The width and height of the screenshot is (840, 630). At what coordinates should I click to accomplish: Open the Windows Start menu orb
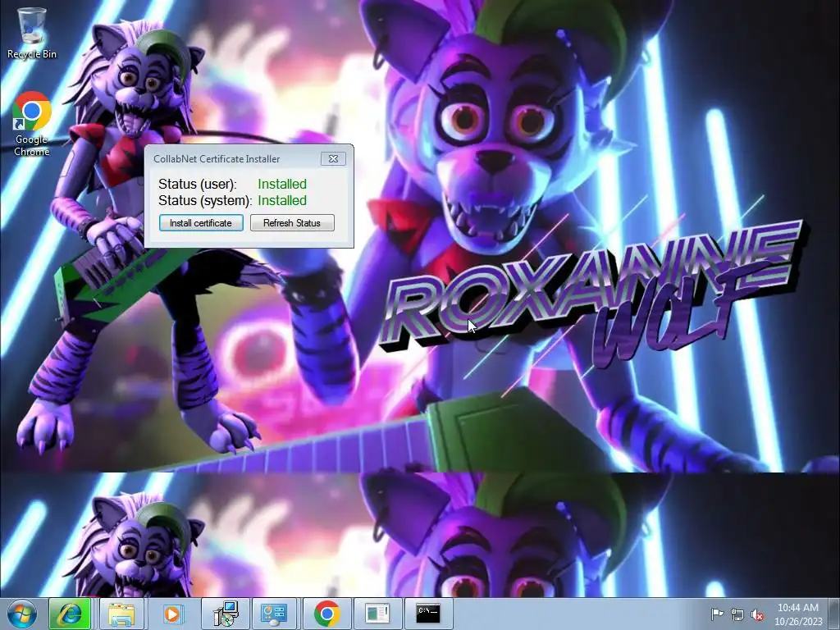(x=21, y=614)
